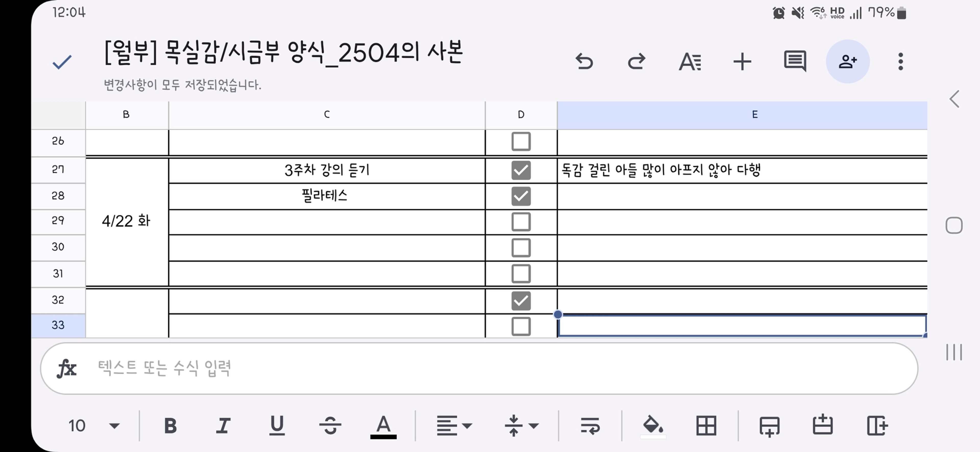The height and width of the screenshot is (452, 980).
Task: Uncheck the 필라테스 row checkbox
Action: coord(521,196)
